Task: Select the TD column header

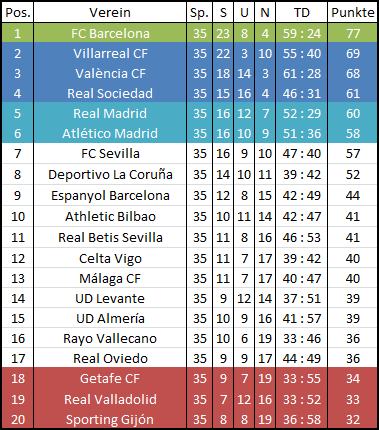Action: pos(302,12)
